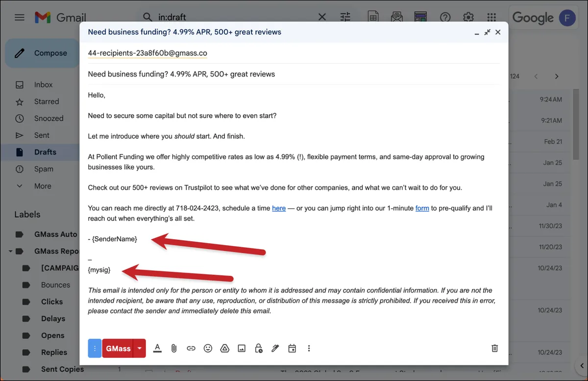Attach files with paperclip icon
The height and width of the screenshot is (381, 588).
coord(173,348)
